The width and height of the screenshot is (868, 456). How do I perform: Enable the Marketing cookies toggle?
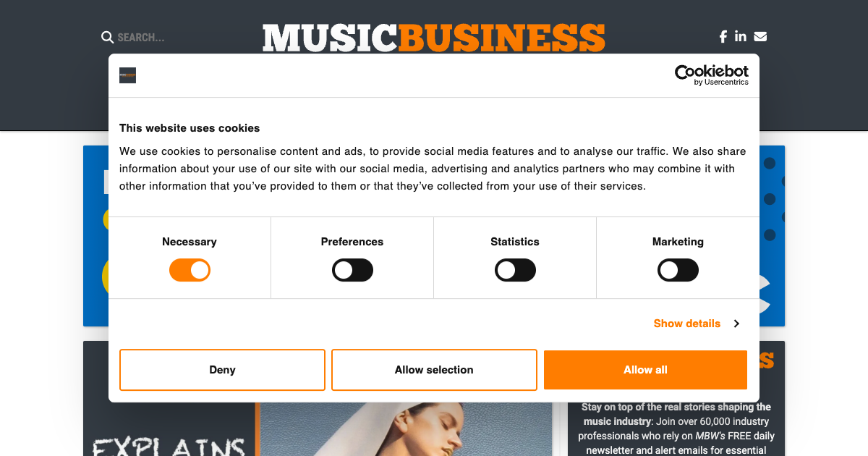pos(678,270)
